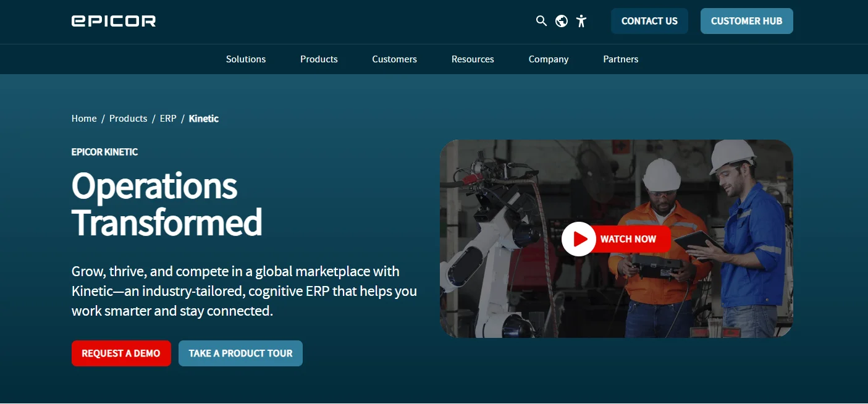Click REQUEST A DEMO button

click(121, 353)
